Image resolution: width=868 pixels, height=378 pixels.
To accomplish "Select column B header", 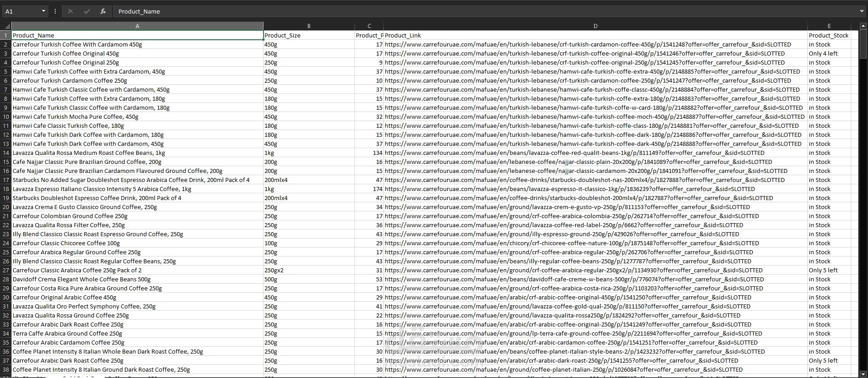I will click(309, 26).
